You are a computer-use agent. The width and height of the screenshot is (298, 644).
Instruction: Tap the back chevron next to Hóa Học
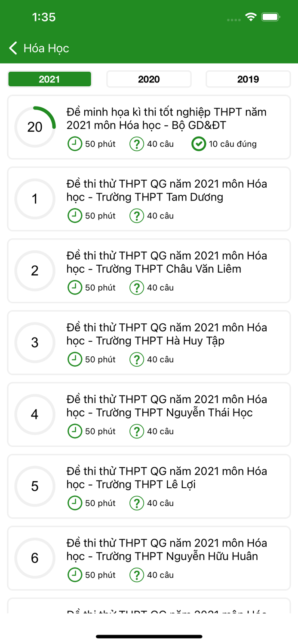click(12, 48)
